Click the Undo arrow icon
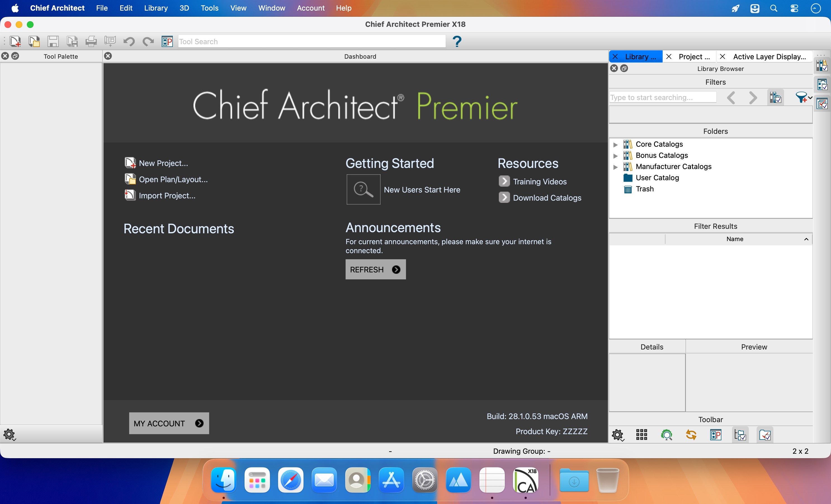This screenshot has width=831, height=504. [x=129, y=41]
